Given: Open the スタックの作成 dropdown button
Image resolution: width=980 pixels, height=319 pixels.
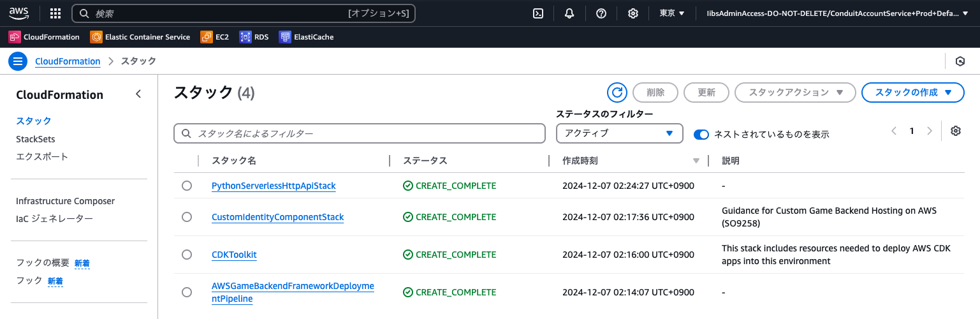Looking at the screenshot, I should pos(913,93).
